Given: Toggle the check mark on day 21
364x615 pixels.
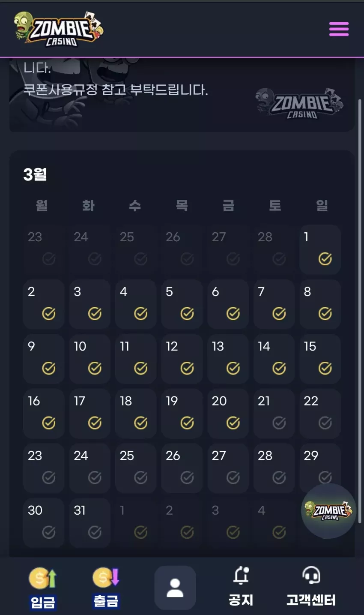Looking at the screenshot, I should pos(279,423).
